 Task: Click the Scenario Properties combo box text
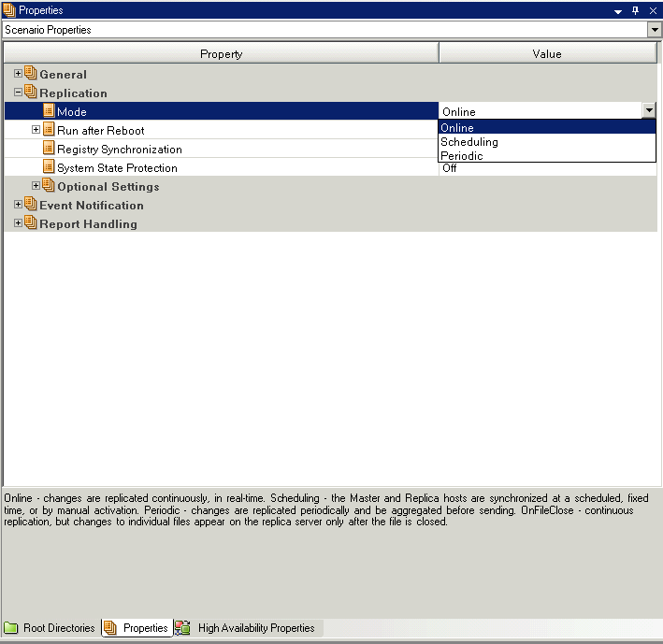(48, 30)
